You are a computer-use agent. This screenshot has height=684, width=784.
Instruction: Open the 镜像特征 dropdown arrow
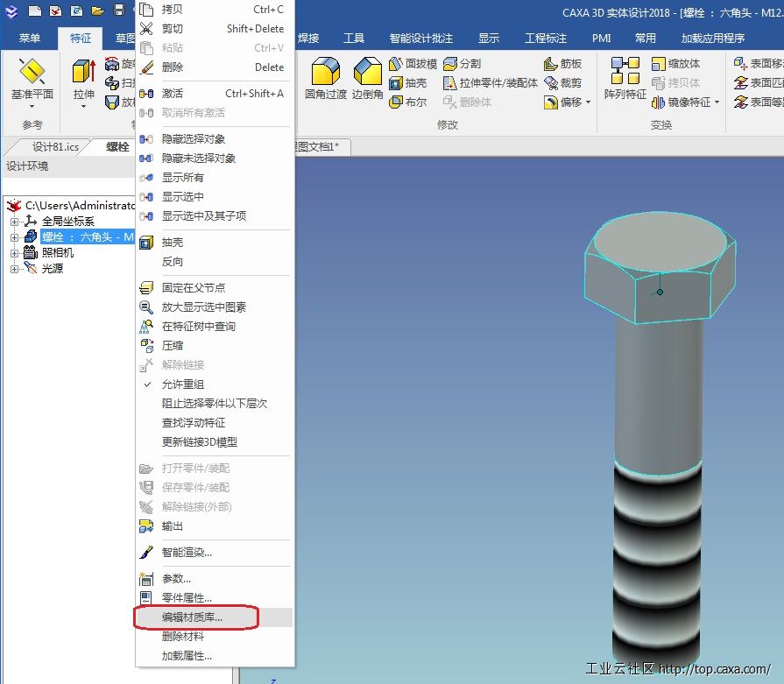point(717,102)
